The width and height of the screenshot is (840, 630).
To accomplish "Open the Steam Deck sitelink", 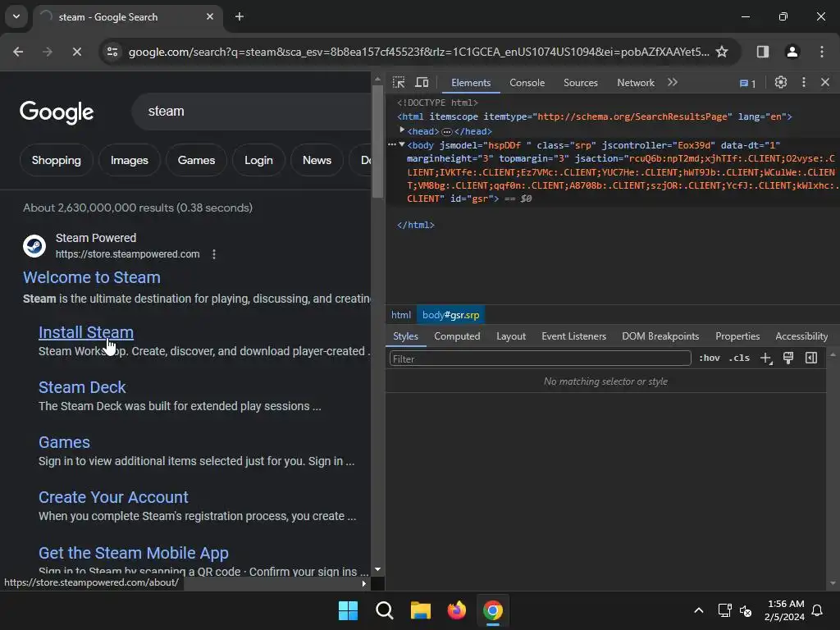I will [x=82, y=387].
